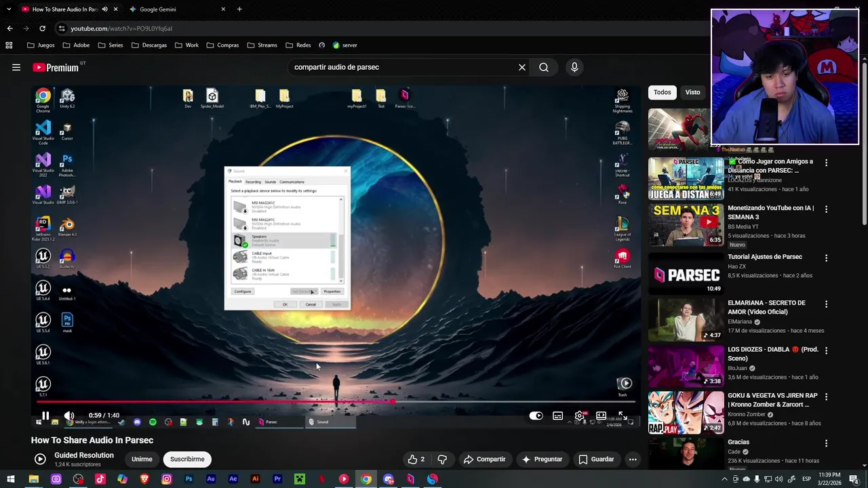The image size is (868, 488).
Task: Launch Adobe Audition from the taskbar
Action: 211,479
